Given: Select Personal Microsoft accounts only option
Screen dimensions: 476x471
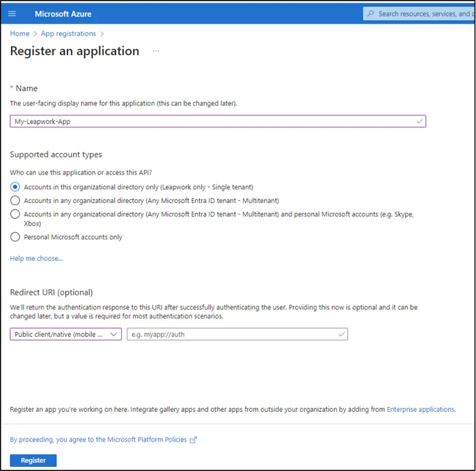Looking at the screenshot, I should (x=15, y=237).
